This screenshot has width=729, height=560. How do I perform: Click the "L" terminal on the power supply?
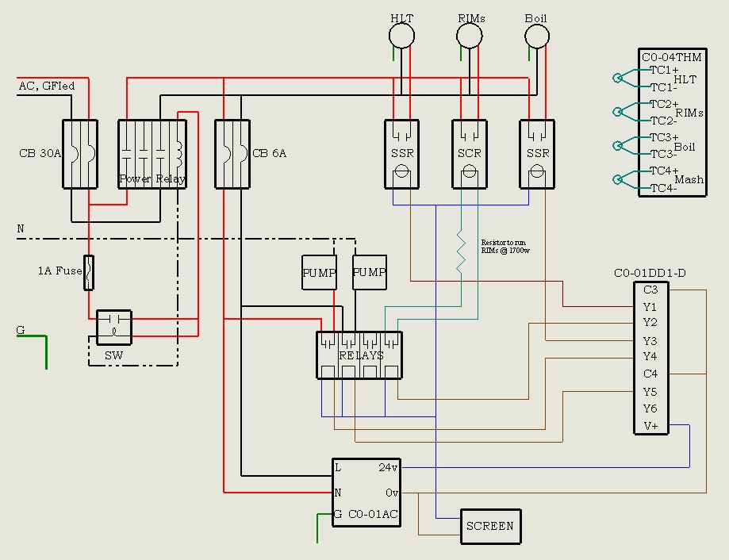pyautogui.click(x=338, y=467)
